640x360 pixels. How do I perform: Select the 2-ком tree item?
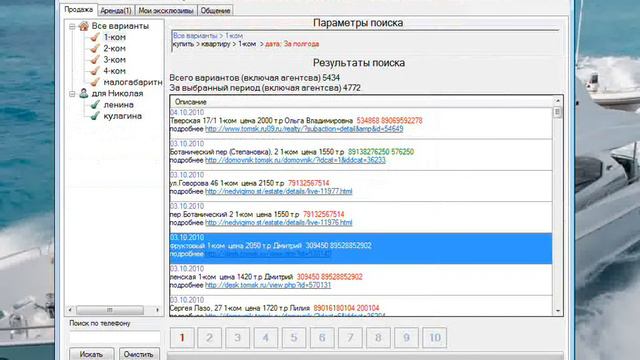114,49
